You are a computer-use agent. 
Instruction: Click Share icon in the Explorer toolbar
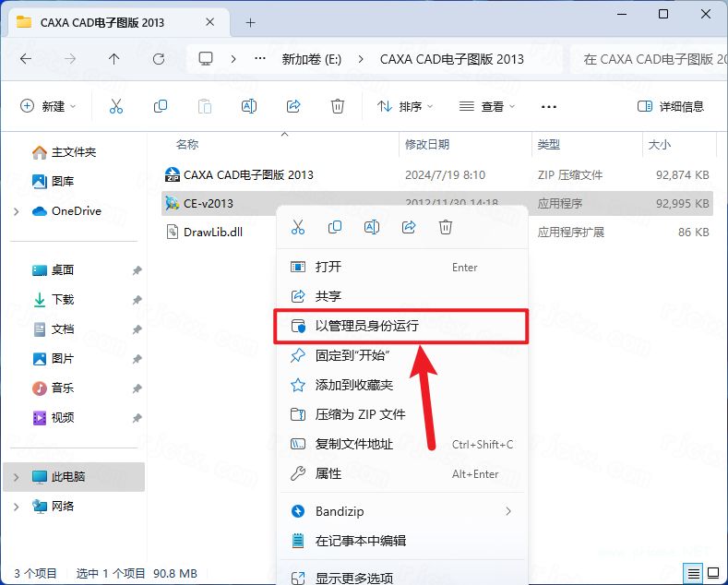pos(293,106)
